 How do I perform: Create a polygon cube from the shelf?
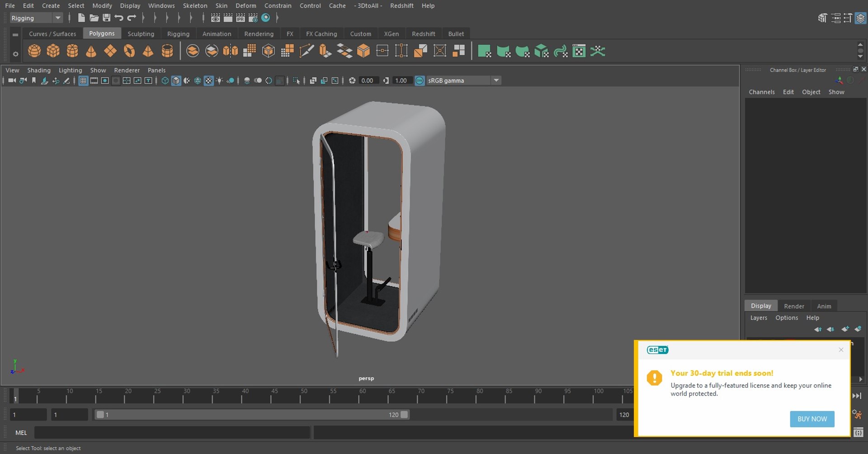(53, 51)
